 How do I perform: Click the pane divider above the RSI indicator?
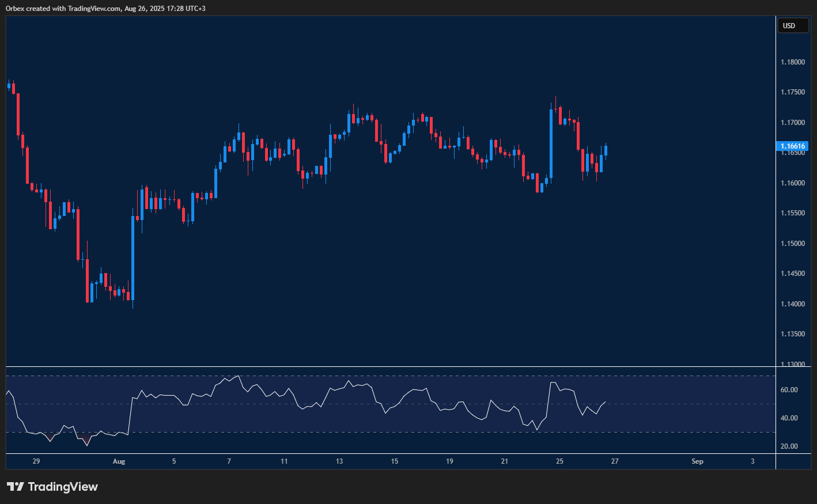click(x=391, y=366)
